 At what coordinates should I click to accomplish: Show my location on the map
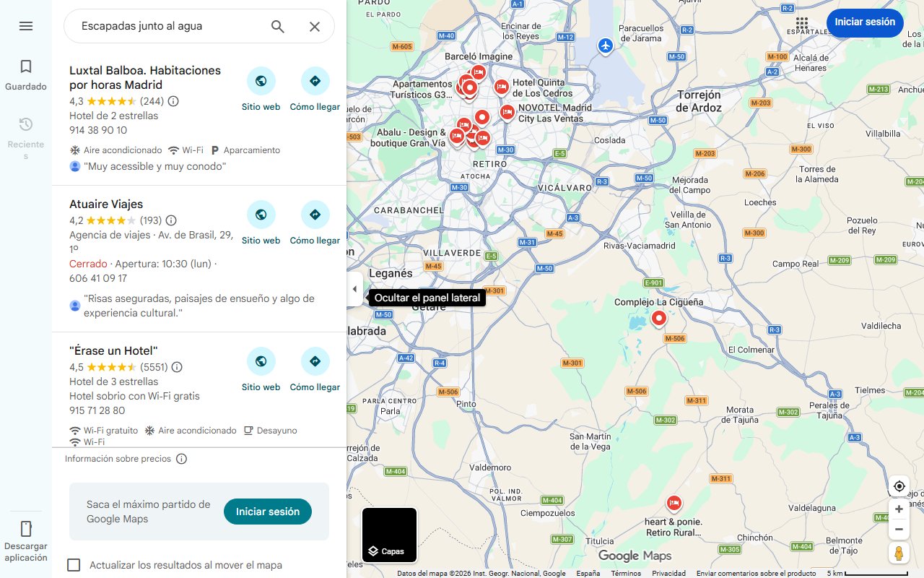[x=899, y=486]
